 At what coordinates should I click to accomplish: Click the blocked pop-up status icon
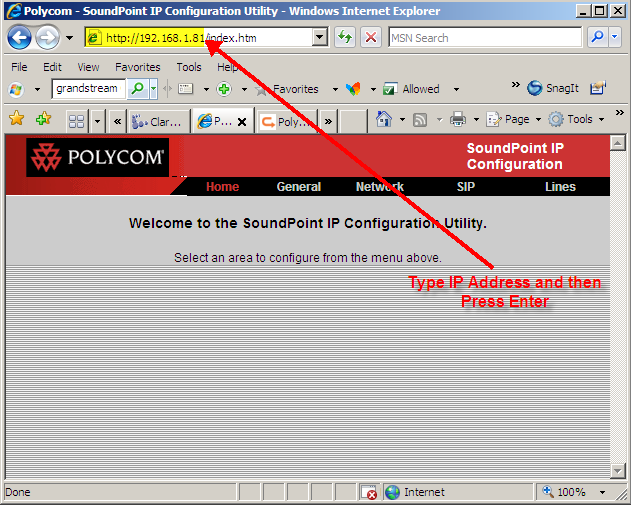369,493
